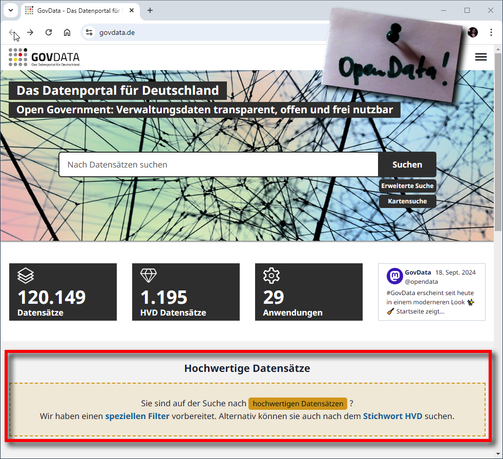Open a new browser tab

[150, 10]
